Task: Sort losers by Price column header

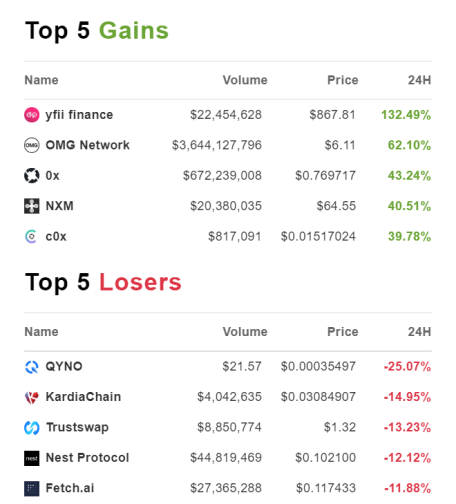Action: [x=343, y=332]
